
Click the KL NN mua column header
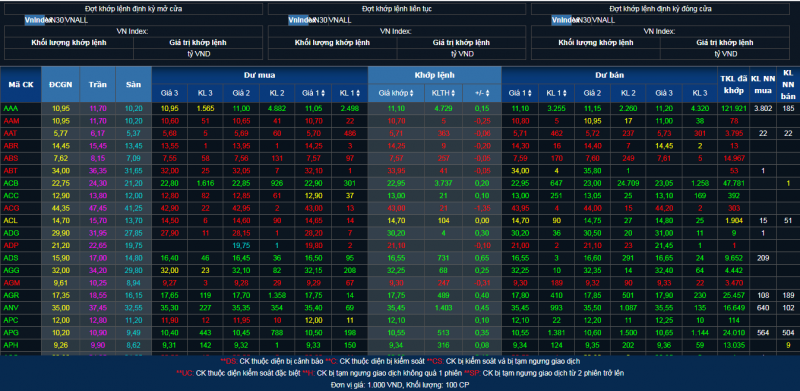click(x=763, y=84)
